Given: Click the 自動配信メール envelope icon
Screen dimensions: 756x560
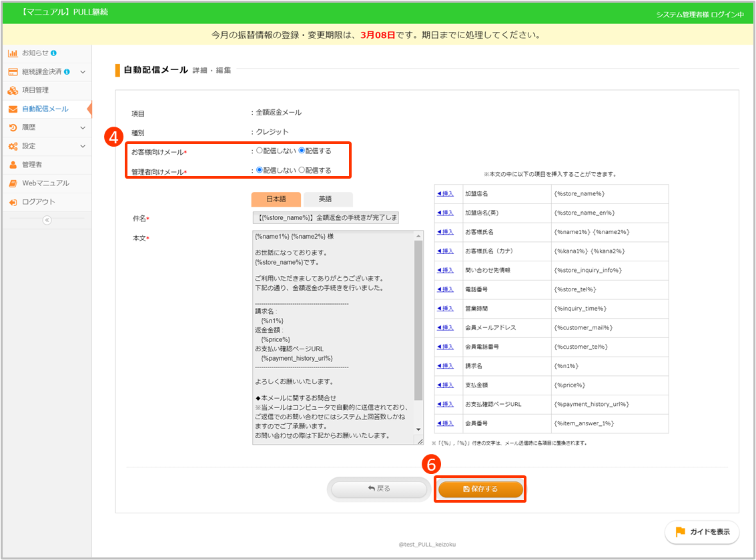Looking at the screenshot, I should tap(13, 109).
